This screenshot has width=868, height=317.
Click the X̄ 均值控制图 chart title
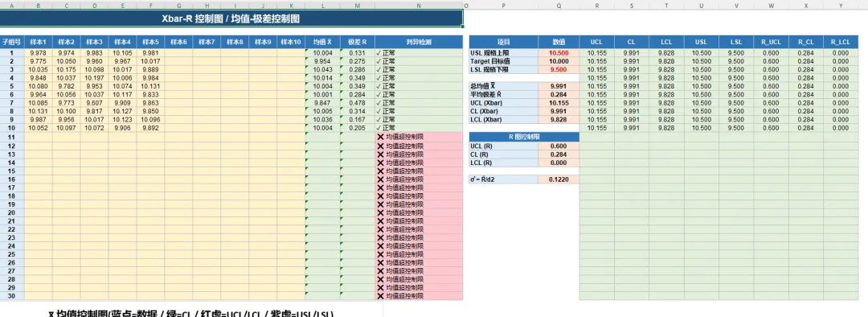191,313
